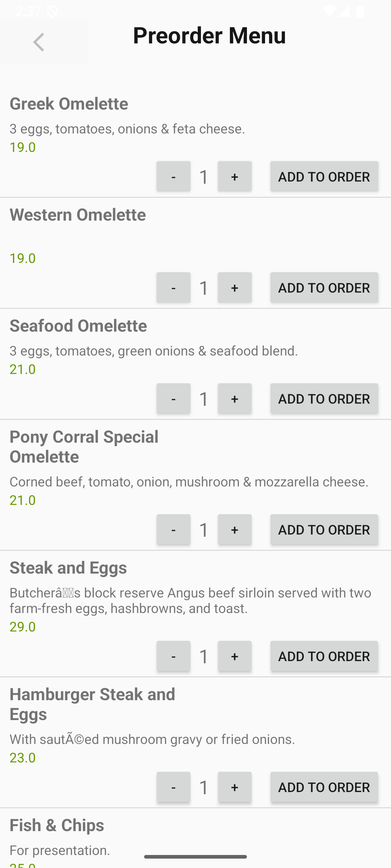Viewport: 391px width, 868px height.
Task: Add Seafood Omelette to order
Action: tap(324, 399)
